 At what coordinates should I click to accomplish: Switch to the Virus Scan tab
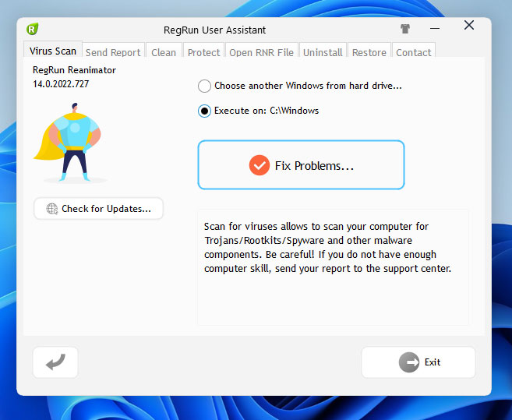click(53, 51)
